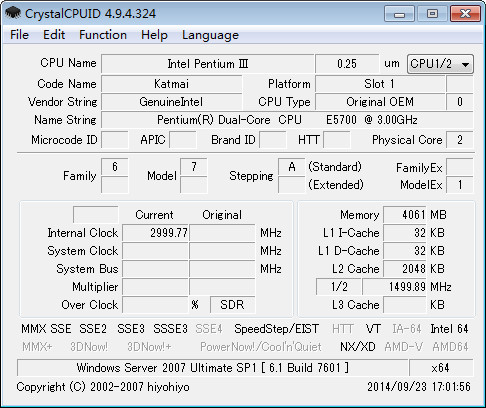Click the Stepping value A

(292, 167)
